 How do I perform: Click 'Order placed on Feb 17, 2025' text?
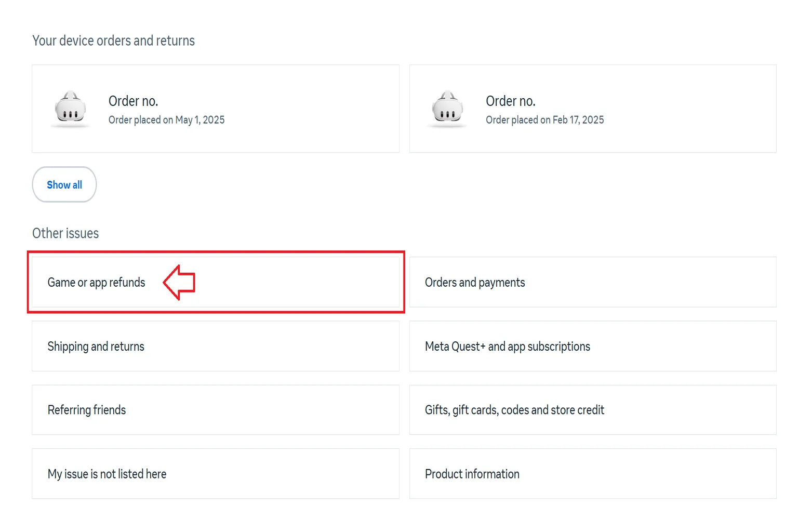pos(544,120)
